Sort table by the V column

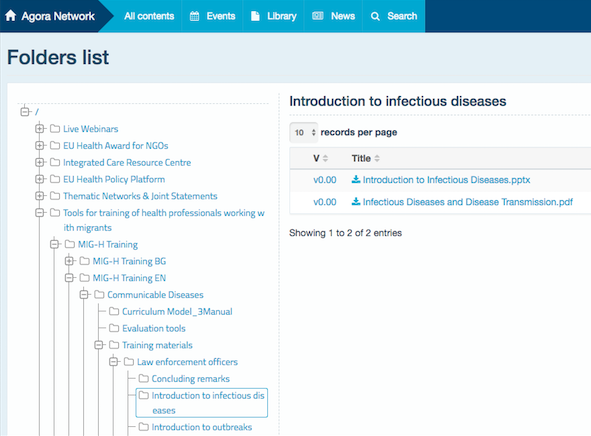pyautogui.click(x=321, y=158)
